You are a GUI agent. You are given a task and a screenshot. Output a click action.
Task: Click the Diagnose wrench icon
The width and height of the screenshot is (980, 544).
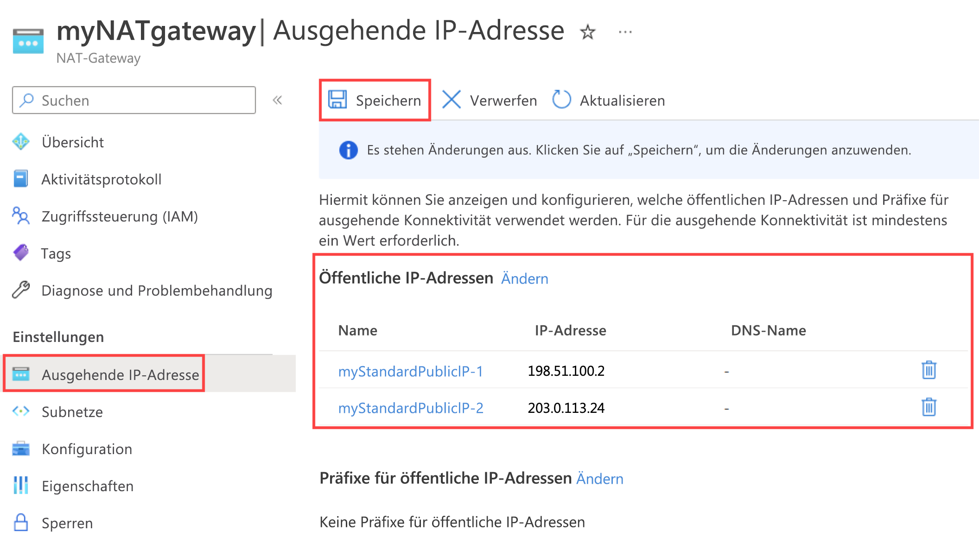click(21, 290)
